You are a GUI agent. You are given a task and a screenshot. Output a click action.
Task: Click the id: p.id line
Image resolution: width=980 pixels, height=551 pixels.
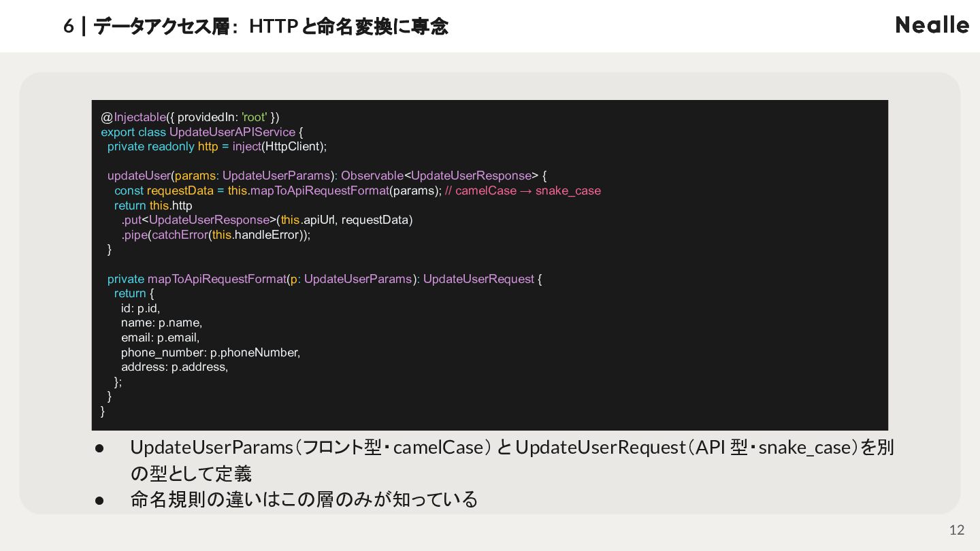tap(140, 308)
